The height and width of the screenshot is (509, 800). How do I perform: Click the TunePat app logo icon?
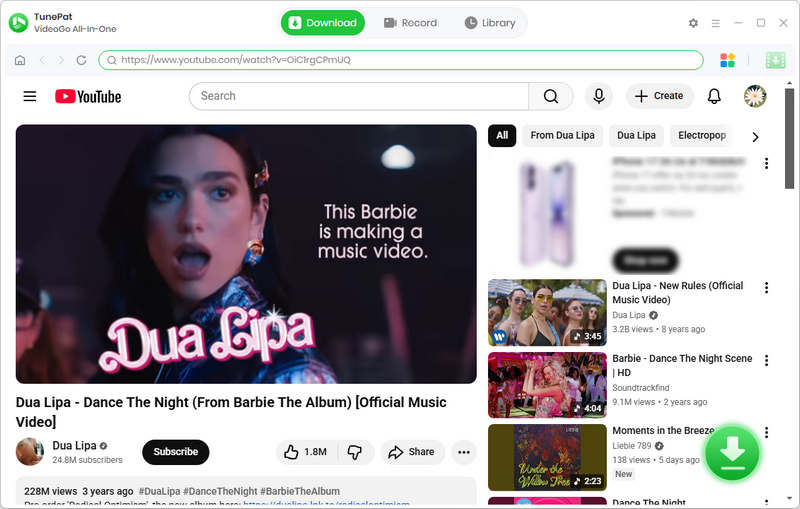point(18,22)
